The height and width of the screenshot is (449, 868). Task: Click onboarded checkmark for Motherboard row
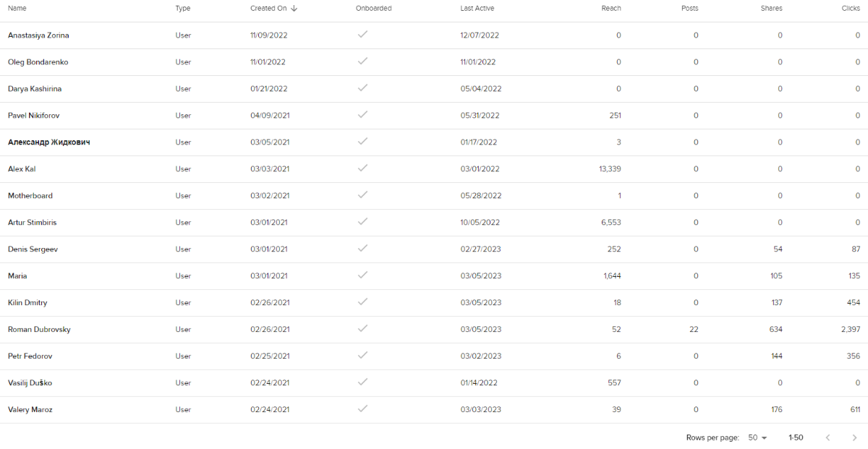pos(363,195)
